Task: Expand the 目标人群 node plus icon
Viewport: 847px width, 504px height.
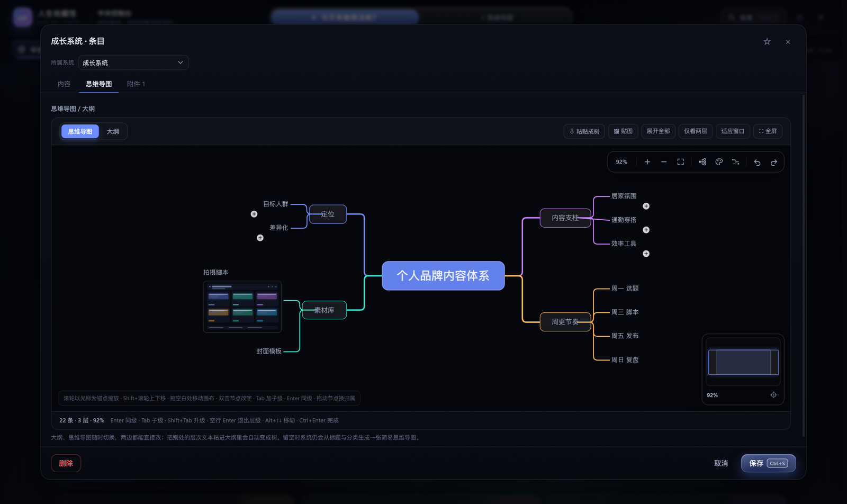Action: click(254, 214)
